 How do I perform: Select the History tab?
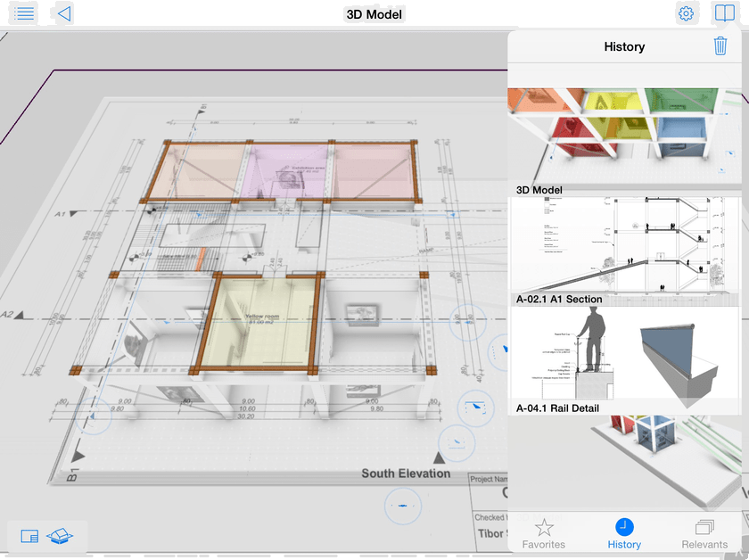coord(624,533)
